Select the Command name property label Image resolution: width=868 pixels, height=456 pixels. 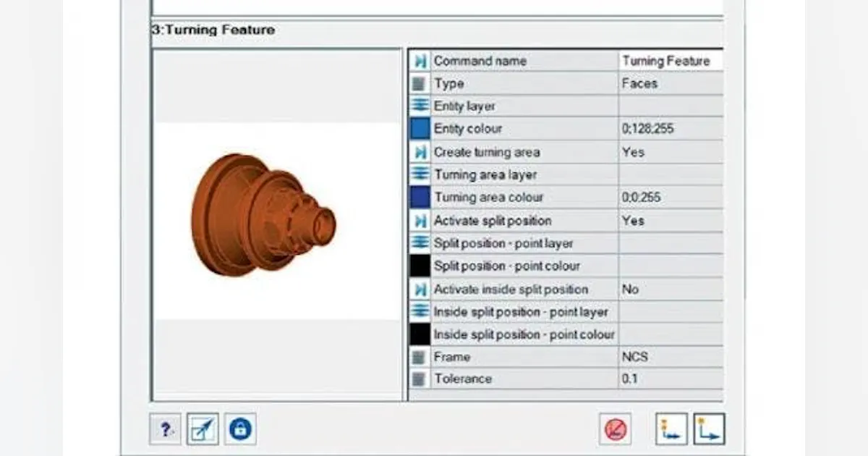[x=480, y=61]
